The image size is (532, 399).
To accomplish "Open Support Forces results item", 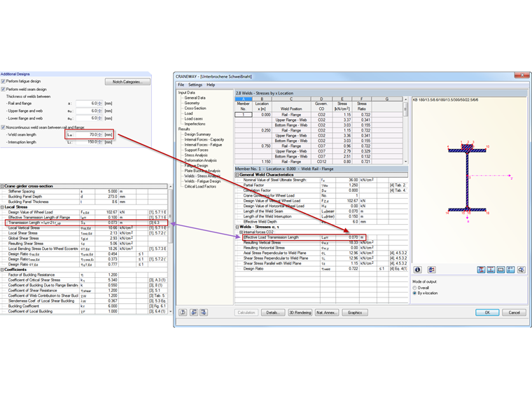I will click(196, 150).
